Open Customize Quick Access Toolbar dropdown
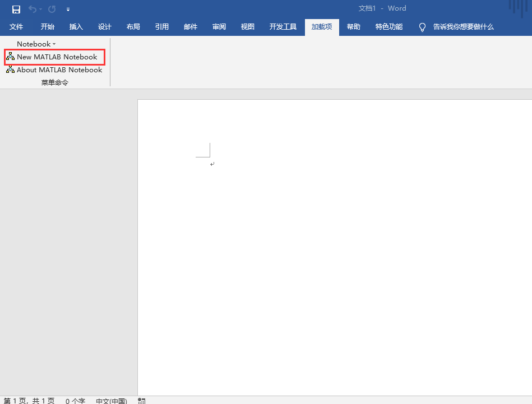This screenshot has height=404, width=532. tap(68, 9)
